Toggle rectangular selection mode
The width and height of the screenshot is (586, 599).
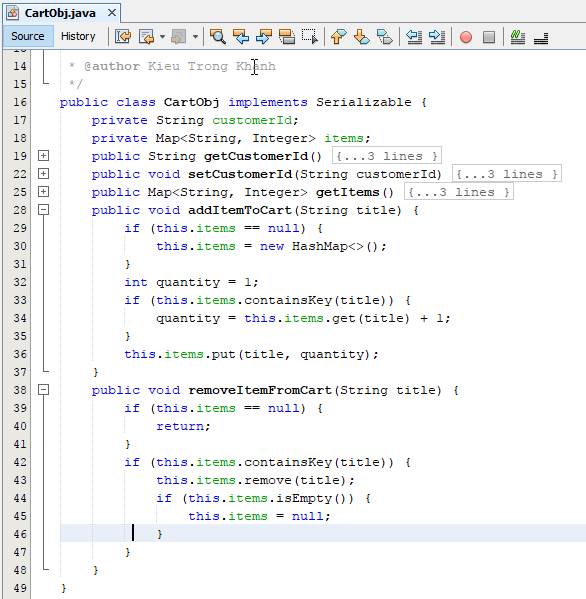click(x=310, y=37)
